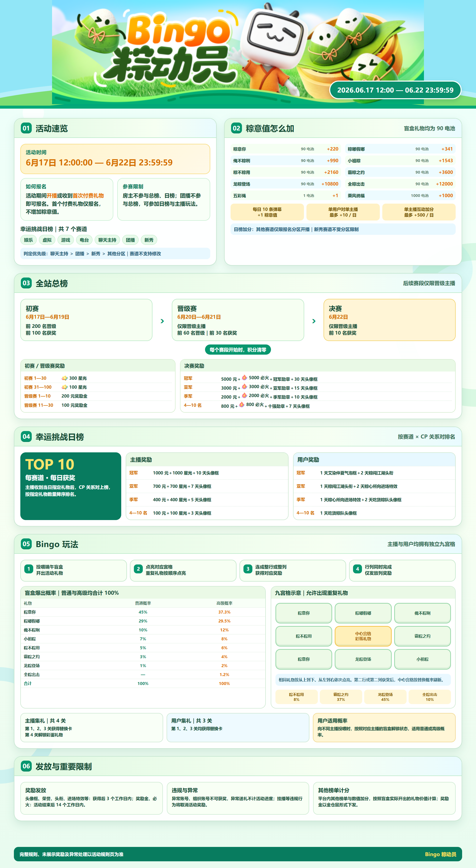
Task: Click the 01 badge beside 活动速览
Action: pos(26,128)
